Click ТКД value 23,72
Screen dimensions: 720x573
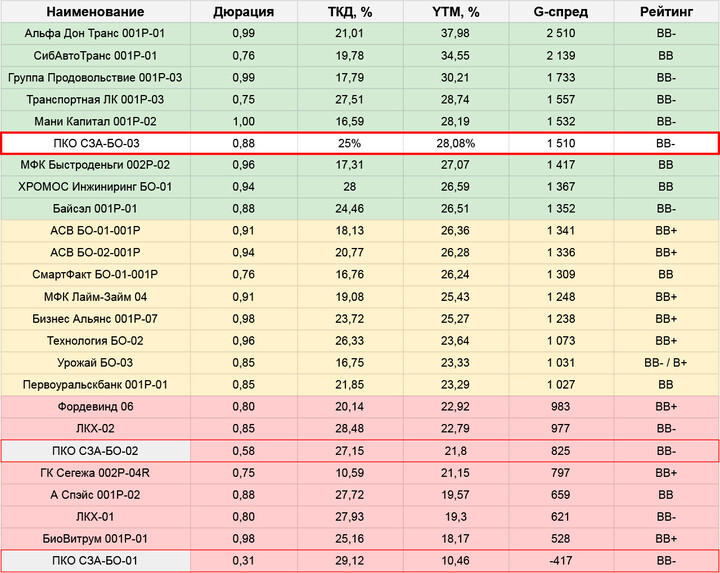click(350, 319)
